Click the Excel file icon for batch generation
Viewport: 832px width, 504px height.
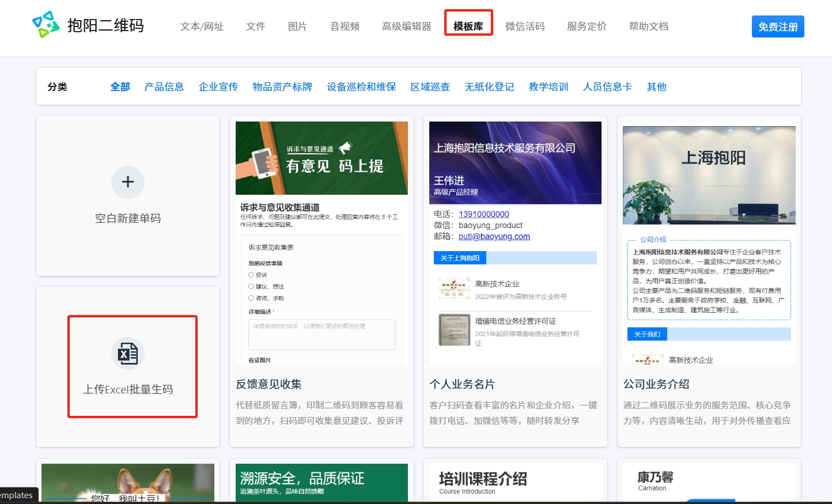tap(128, 354)
